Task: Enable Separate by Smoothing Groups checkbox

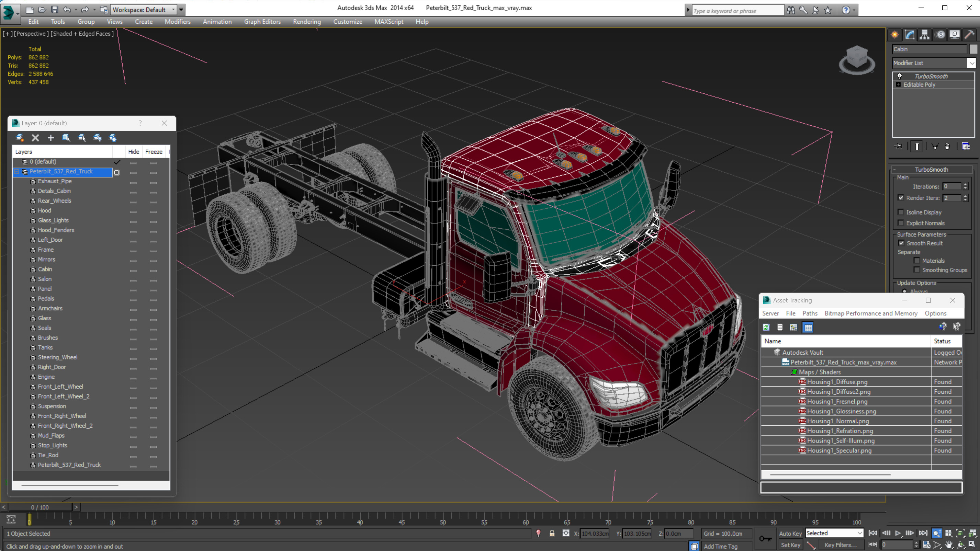Action: pyautogui.click(x=916, y=269)
